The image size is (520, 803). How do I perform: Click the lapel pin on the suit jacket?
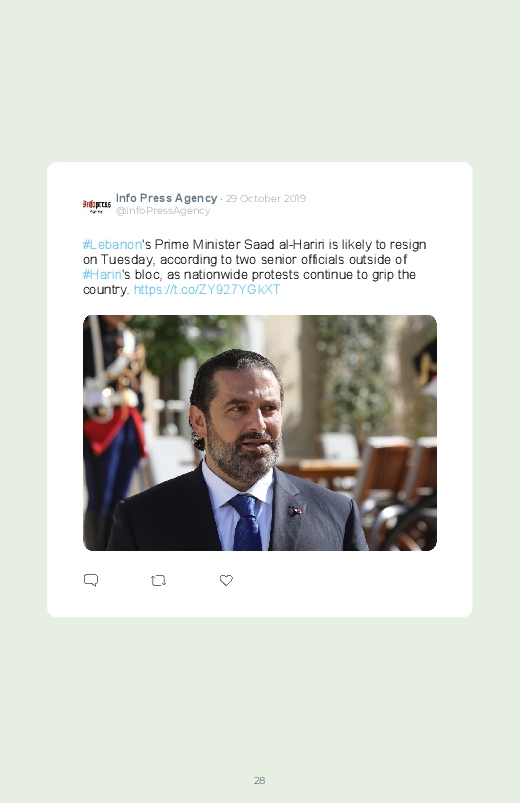pyautogui.click(x=295, y=511)
